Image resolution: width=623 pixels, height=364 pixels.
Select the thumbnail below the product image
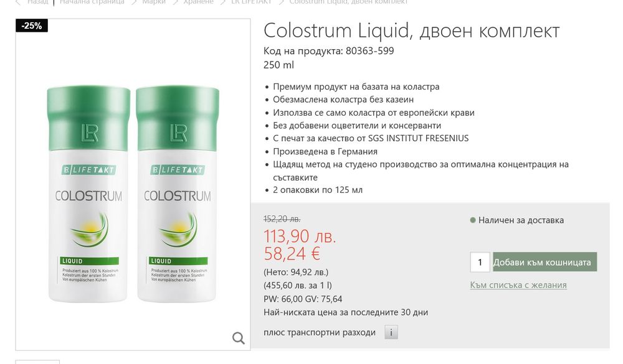coord(37,362)
